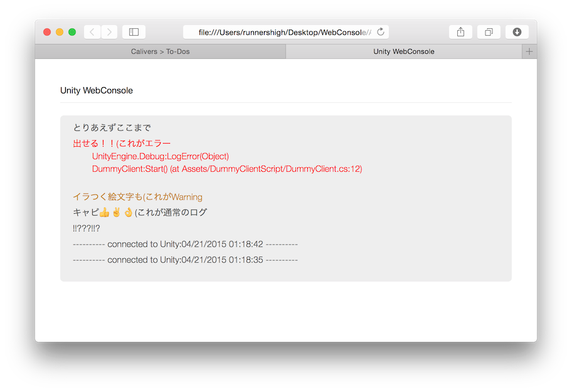Click the log line とりあえずここまで
This screenshot has width=572, height=392.
(x=112, y=127)
